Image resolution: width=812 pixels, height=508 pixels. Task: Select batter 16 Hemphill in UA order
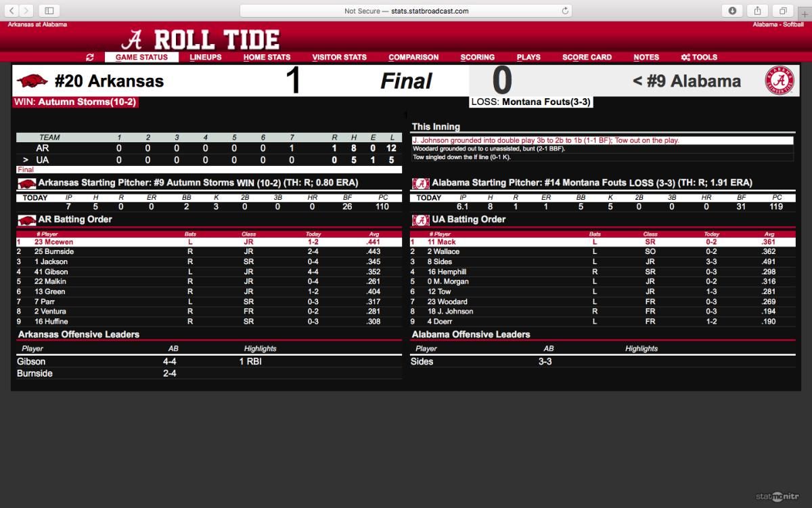coord(602,272)
